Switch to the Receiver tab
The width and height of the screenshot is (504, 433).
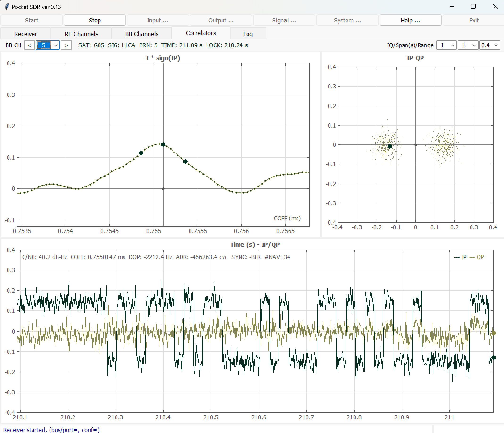click(x=25, y=34)
